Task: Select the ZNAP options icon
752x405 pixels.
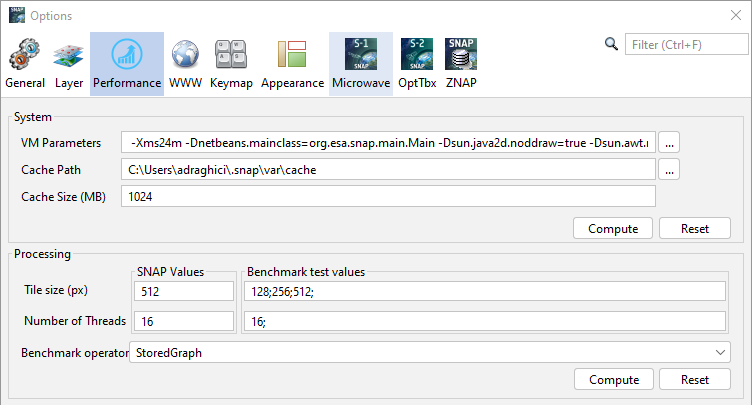Action: coord(461,64)
